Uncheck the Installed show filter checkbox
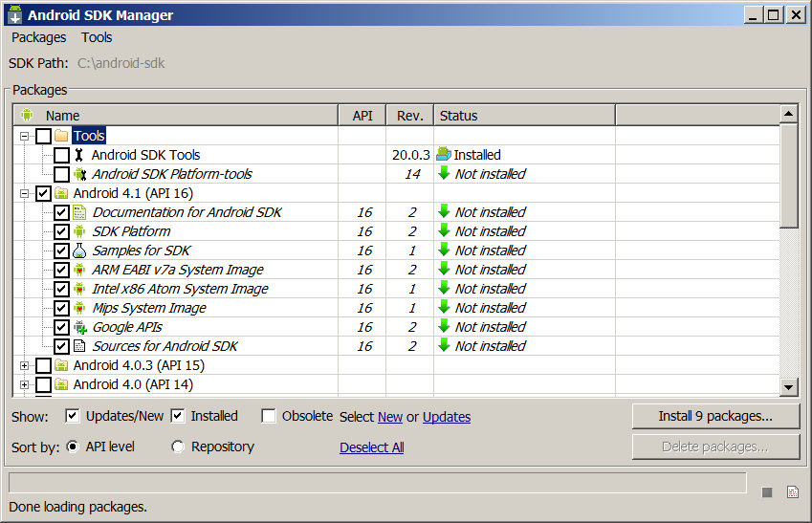This screenshot has height=523, width=812. tap(178, 416)
